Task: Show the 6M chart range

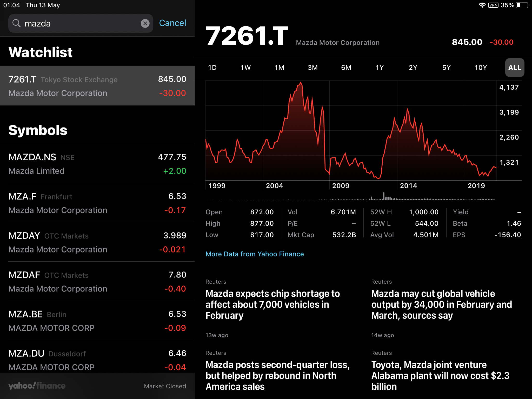Action: click(x=346, y=68)
